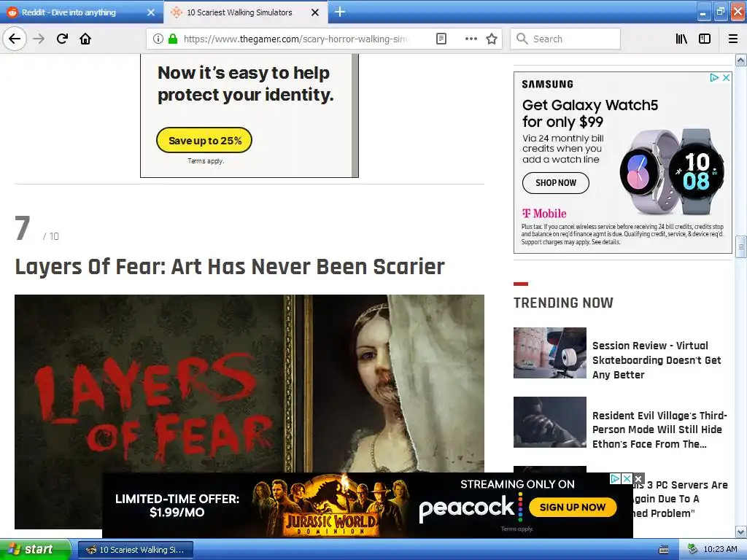Click AdChoices icon on Peacock banner
The height and width of the screenshot is (560, 747).
click(x=615, y=478)
